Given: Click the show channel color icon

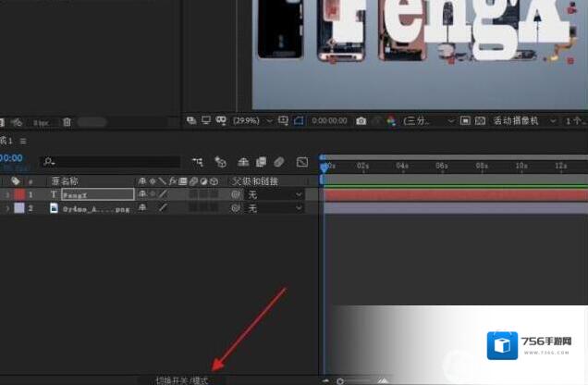Looking at the screenshot, I should click(390, 121).
